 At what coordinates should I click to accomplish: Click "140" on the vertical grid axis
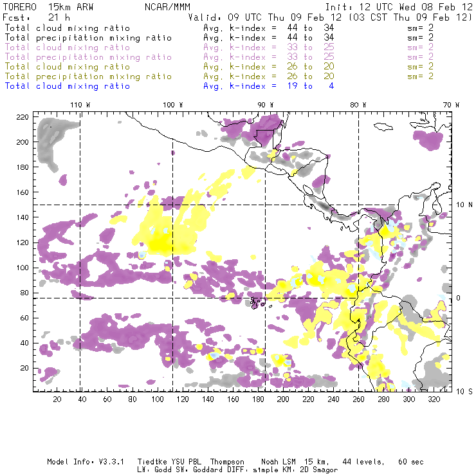tap(23, 217)
